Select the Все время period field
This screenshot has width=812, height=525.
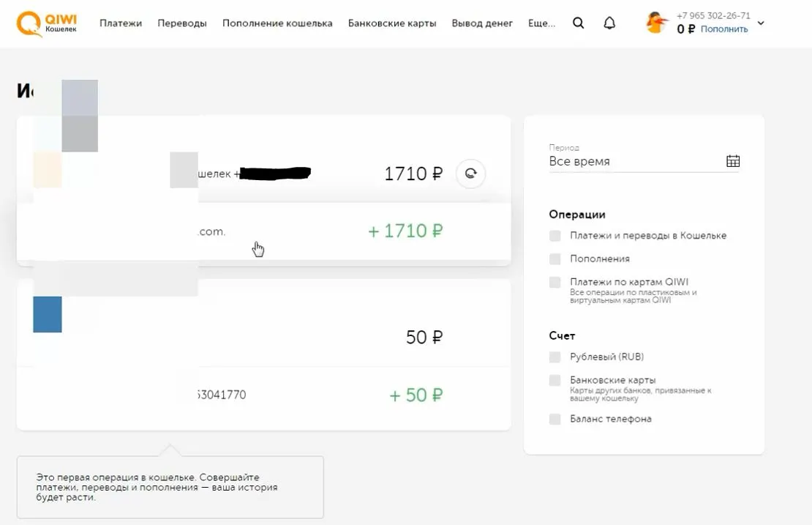coord(644,161)
